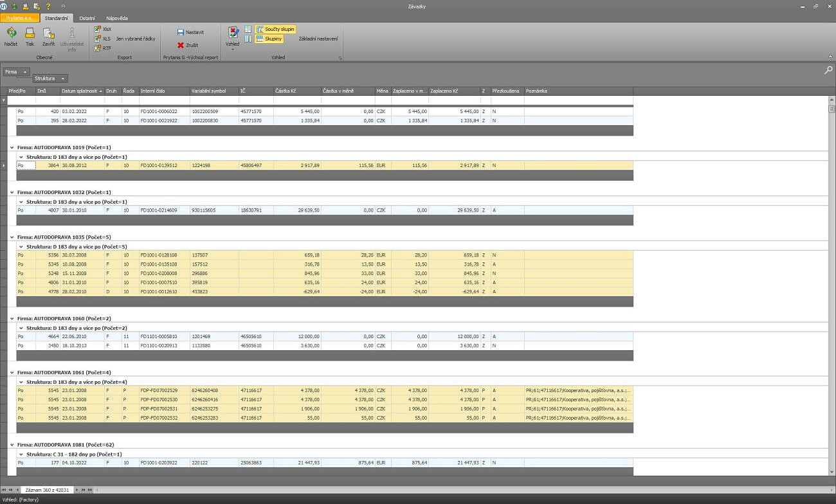Click the Zavřít icon in ribbon

point(48,33)
